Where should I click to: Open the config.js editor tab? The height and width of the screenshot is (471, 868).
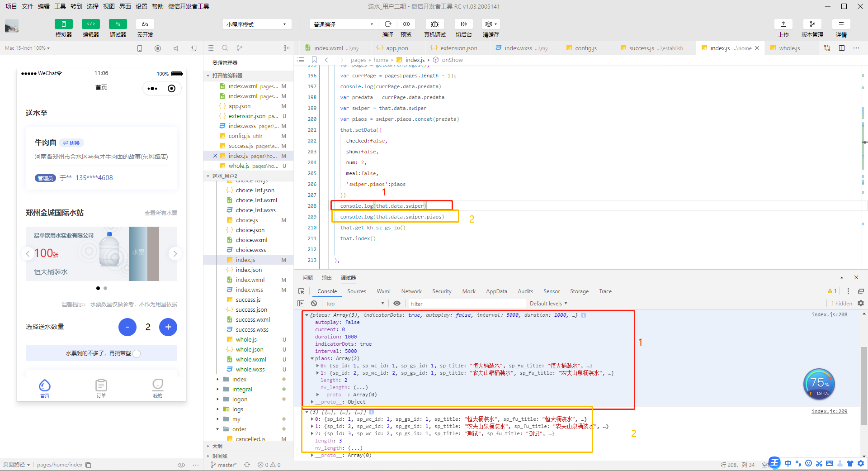[x=585, y=48]
